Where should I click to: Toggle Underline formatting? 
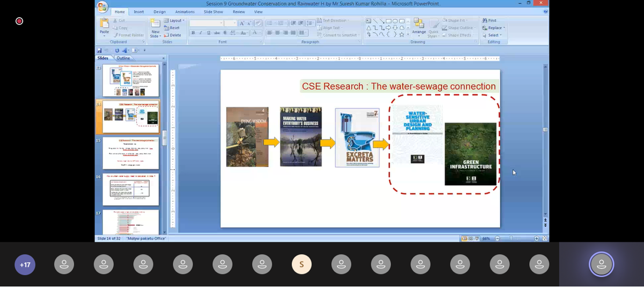[x=209, y=33]
